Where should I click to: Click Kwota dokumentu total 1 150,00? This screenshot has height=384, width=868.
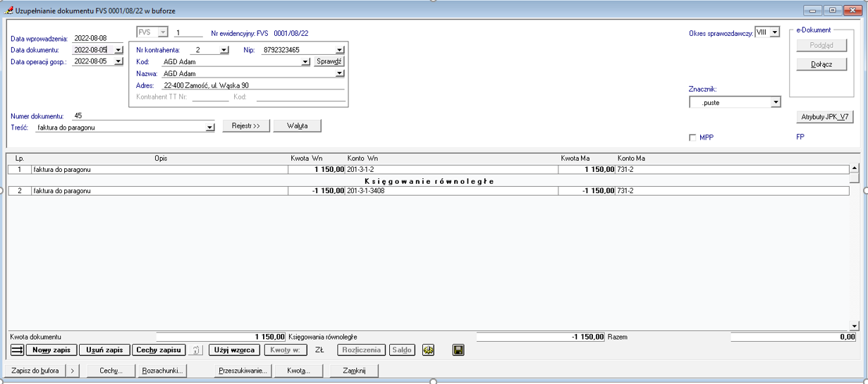click(x=221, y=337)
